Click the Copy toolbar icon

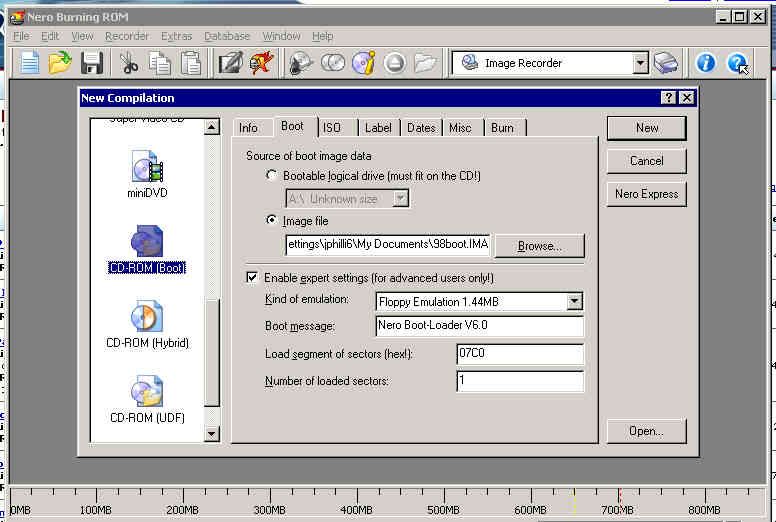[x=160, y=63]
